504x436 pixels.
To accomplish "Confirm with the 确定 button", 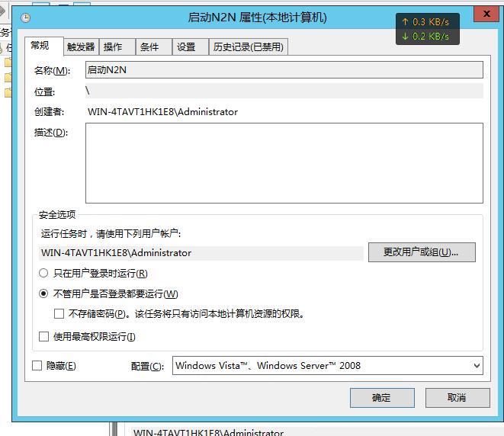I will tap(381, 397).
